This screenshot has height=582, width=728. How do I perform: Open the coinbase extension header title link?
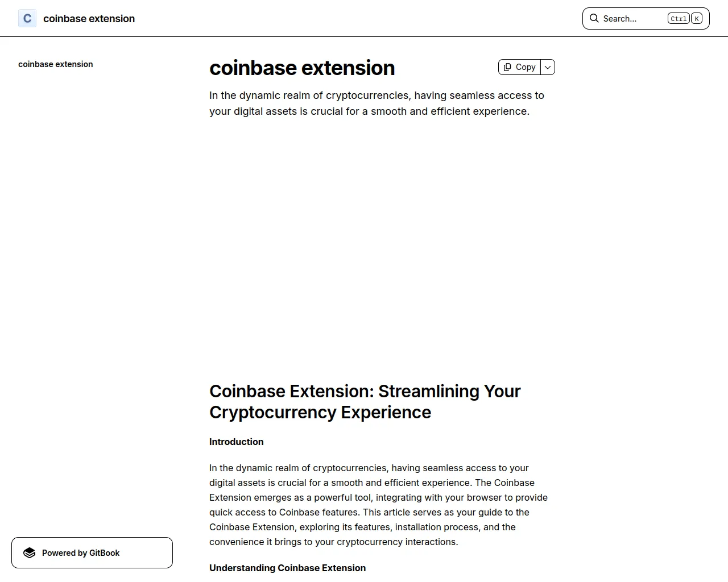pyautogui.click(x=89, y=18)
